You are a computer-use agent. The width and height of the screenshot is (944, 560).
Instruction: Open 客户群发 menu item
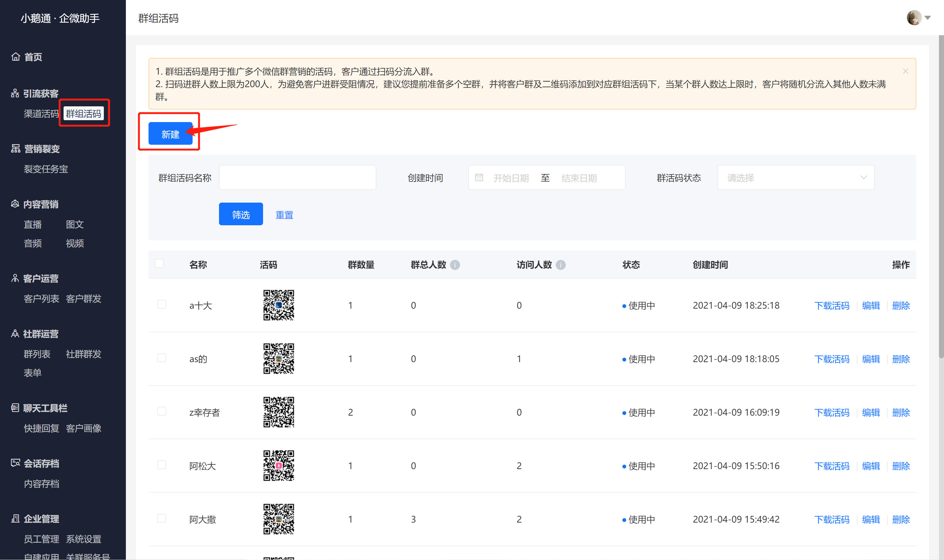(x=83, y=299)
